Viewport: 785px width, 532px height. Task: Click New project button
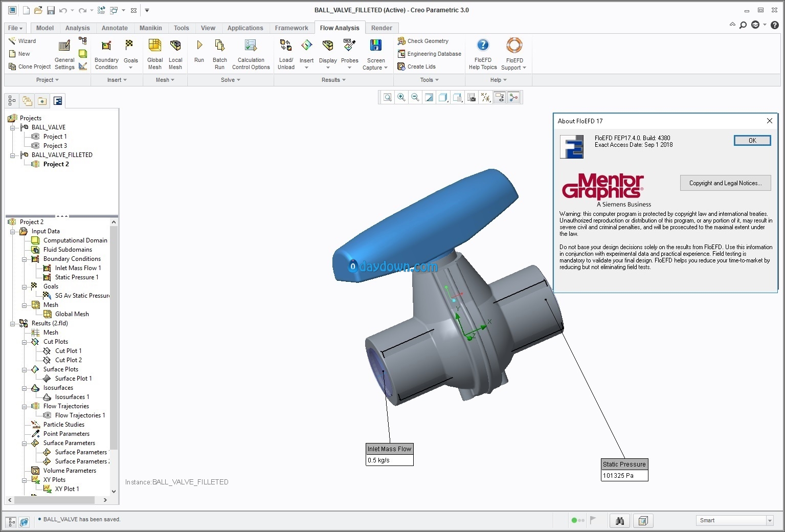click(x=20, y=54)
